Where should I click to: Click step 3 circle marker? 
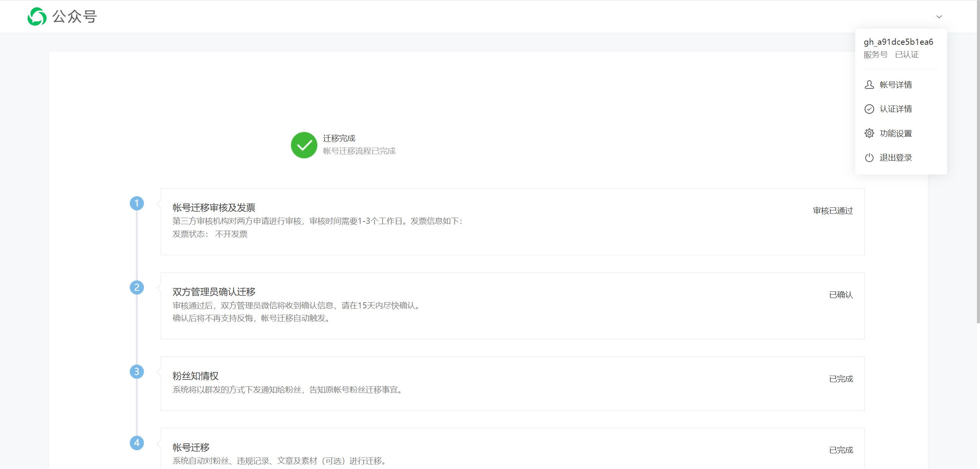tap(137, 371)
